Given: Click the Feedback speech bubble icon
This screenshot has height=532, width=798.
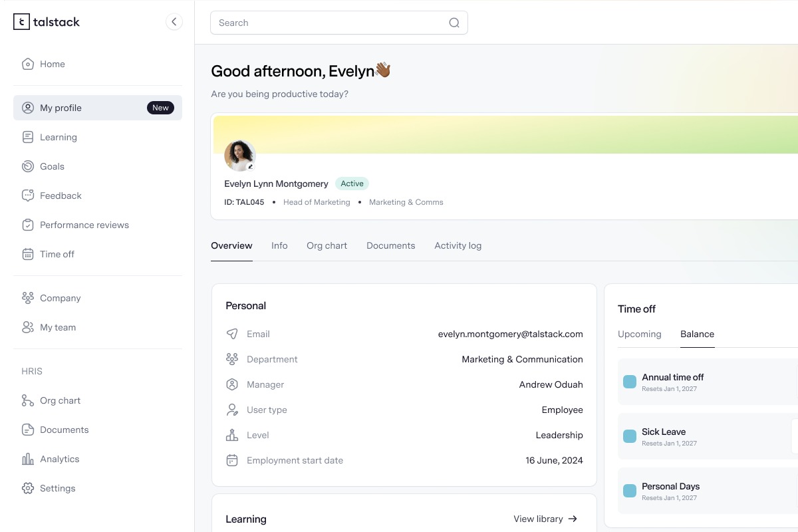Looking at the screenshot, I should click(28, 196).
